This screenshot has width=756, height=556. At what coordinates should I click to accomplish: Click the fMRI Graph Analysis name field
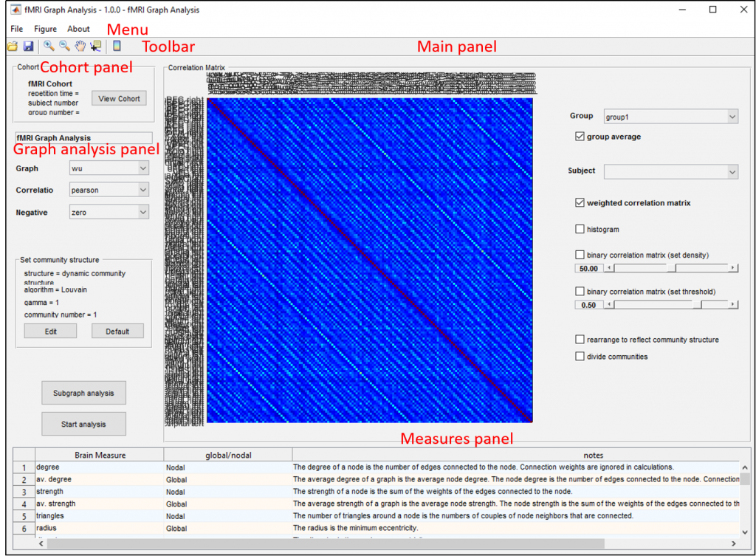[83, 137]
